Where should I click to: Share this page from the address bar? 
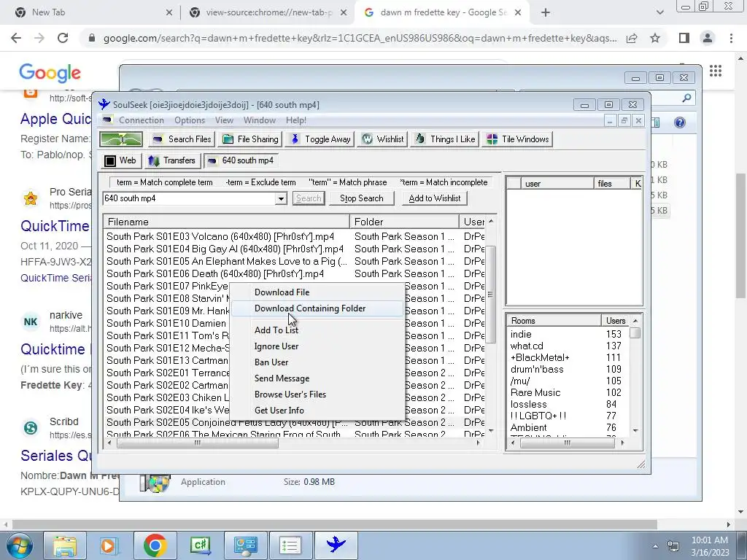point(632,38)
